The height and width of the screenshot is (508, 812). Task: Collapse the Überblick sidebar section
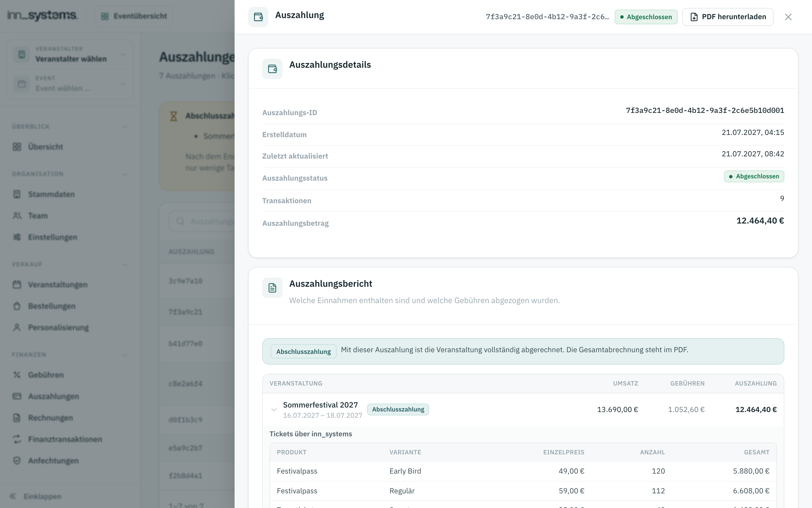click(x=125, y=127)
